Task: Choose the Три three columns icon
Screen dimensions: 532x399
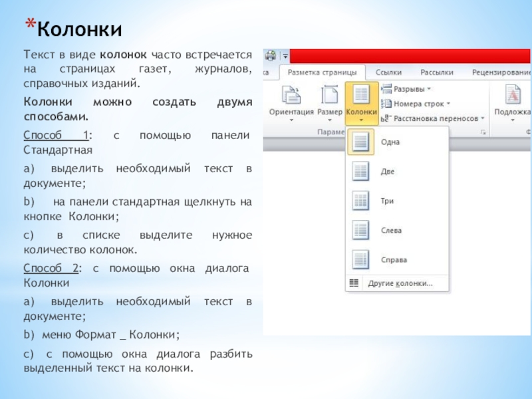Action: coord(360,201)
